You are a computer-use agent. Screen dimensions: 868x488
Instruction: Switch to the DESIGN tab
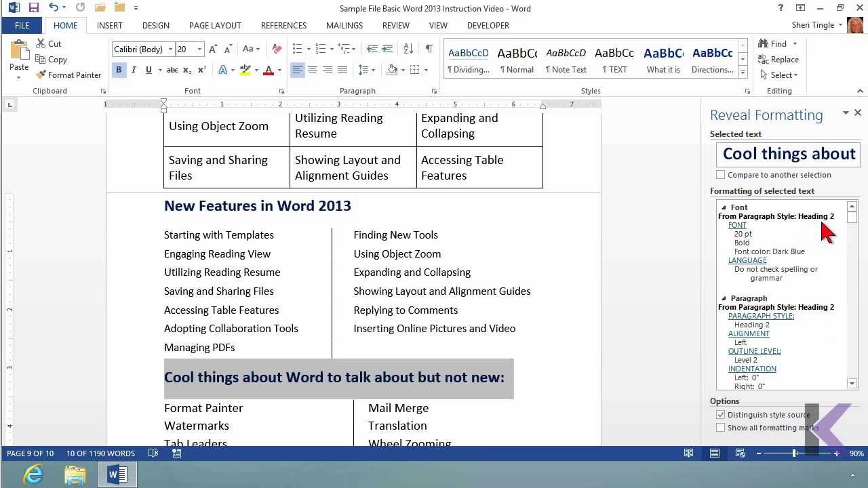point(156,25)
